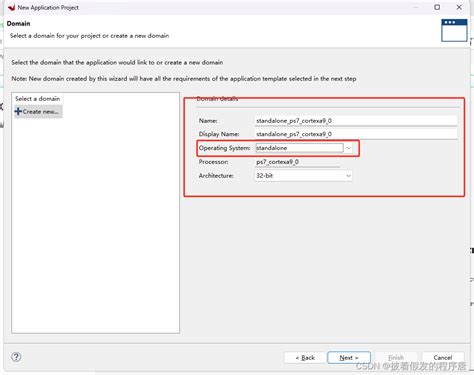Image resolution: width=474 pixels, height=375 pixels.
Task: Click the Vitis logo in title bar
Action: (x=11, y=7)
